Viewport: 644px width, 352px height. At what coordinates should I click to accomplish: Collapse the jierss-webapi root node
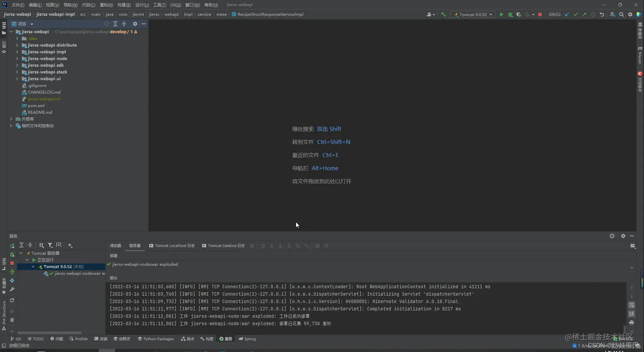11,32
